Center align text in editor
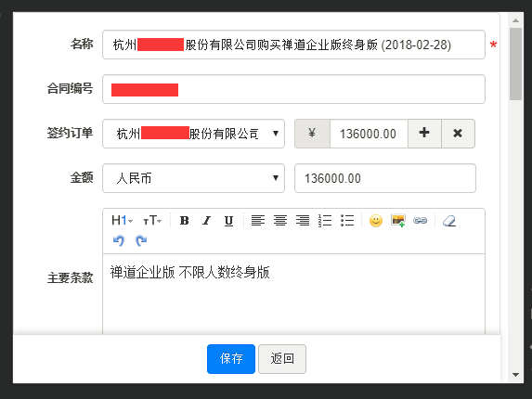 [280, 221]
